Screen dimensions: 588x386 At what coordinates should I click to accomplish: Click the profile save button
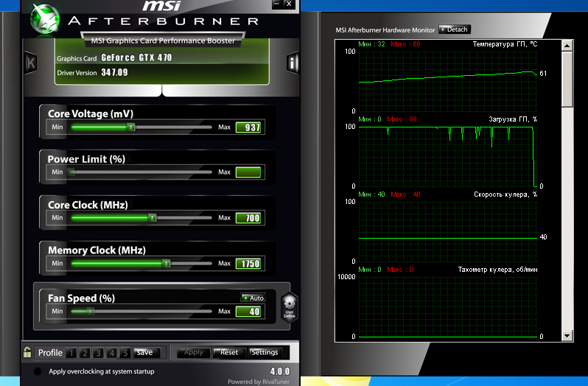tap(146, 352)
